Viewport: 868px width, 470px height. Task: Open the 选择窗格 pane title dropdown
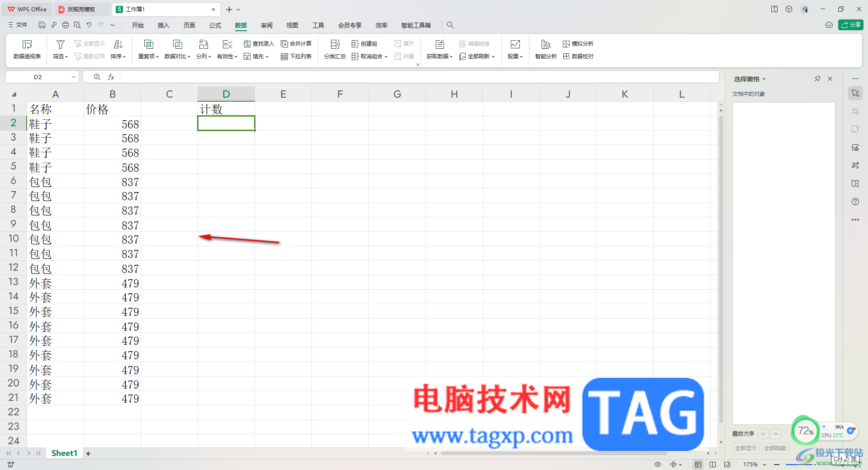(x=764, y=79)
